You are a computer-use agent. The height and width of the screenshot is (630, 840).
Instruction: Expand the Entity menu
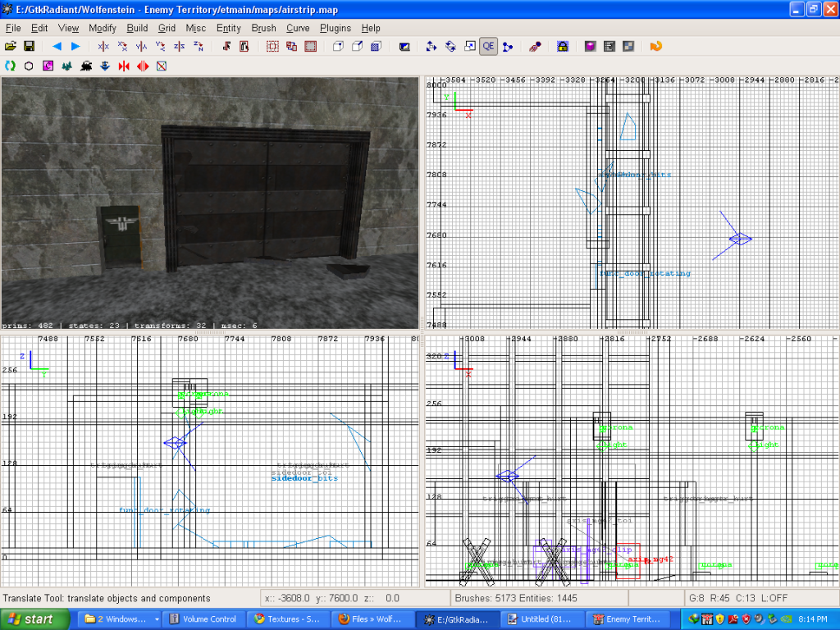pyautogui.click(x=228, y=28)
